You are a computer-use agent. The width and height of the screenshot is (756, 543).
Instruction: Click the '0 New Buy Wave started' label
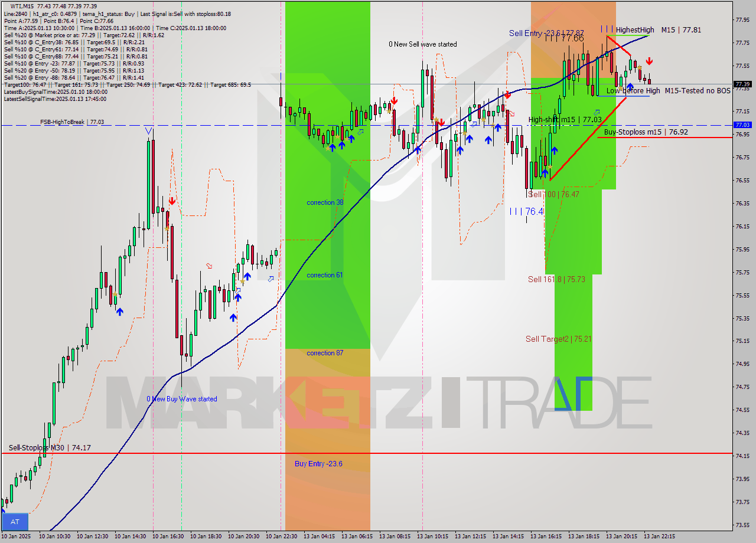coord(182,399)
